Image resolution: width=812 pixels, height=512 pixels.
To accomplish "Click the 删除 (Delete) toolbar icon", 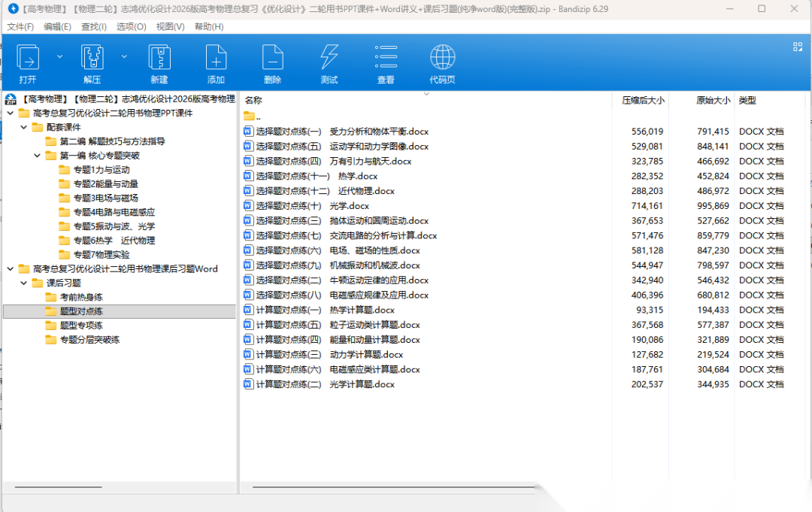I will [272, 59].
